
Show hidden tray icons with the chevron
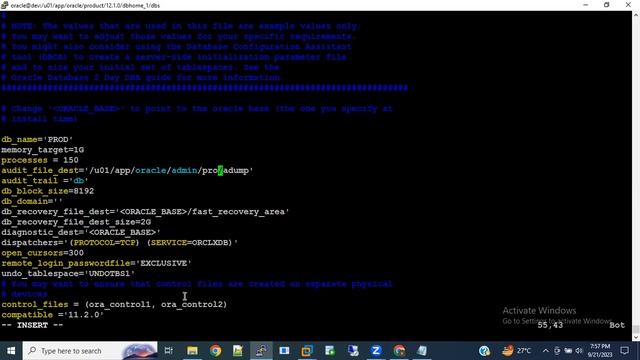click(x=546, y=351)
